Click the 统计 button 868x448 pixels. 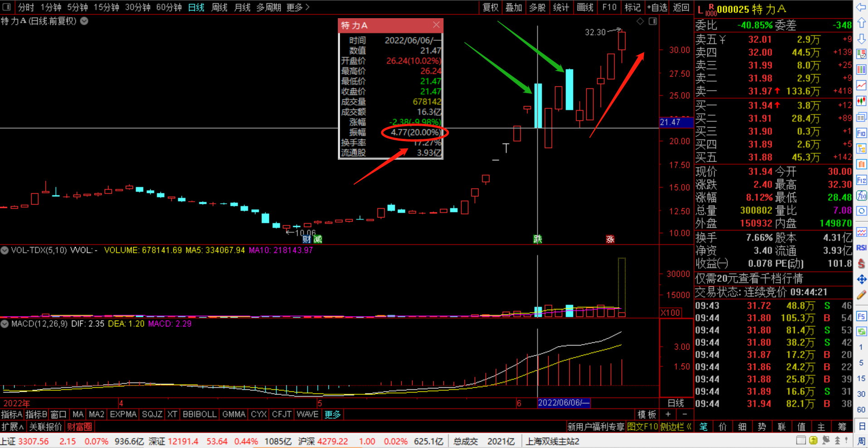tap(561, 7)
